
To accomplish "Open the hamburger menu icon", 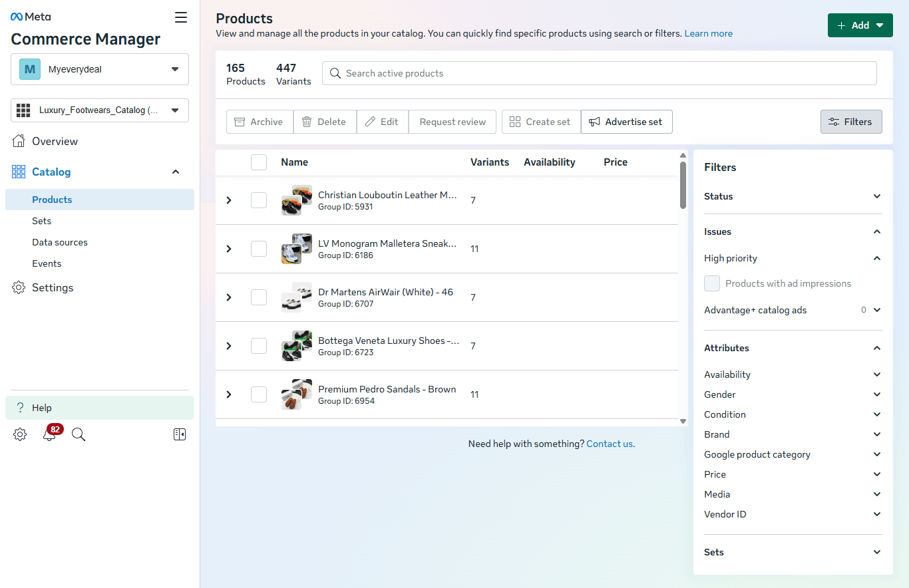I will [181, 17].
